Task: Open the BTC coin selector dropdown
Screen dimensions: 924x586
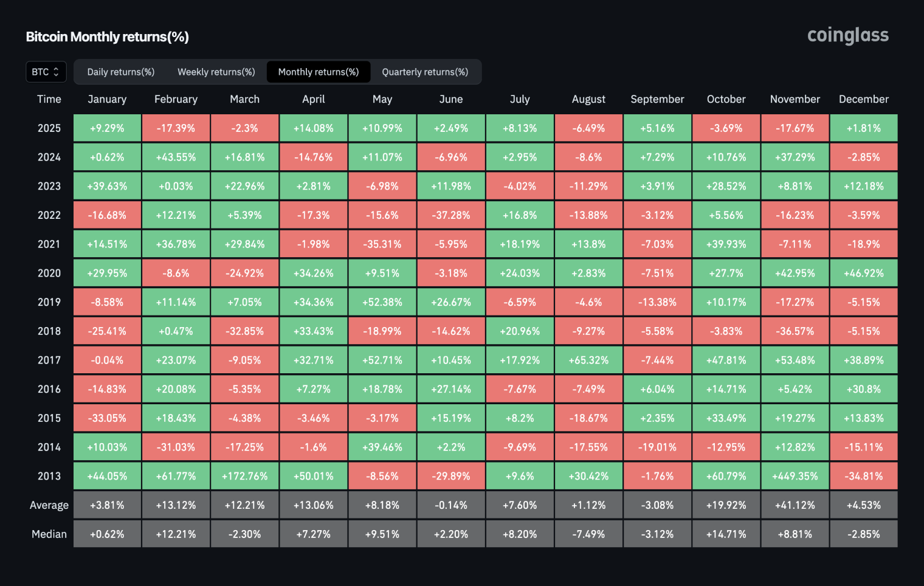Action: click(46, 72)
